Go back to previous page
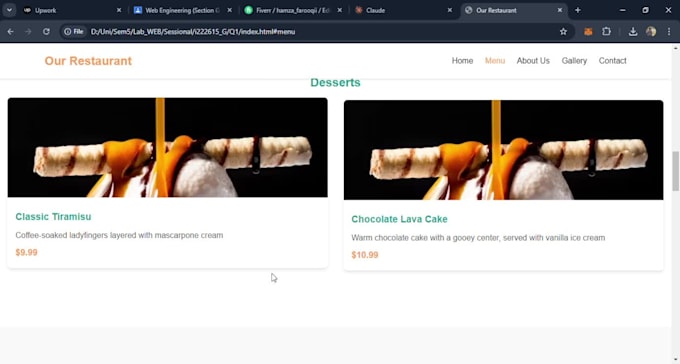680x364 pixels. tap(10, 32)
